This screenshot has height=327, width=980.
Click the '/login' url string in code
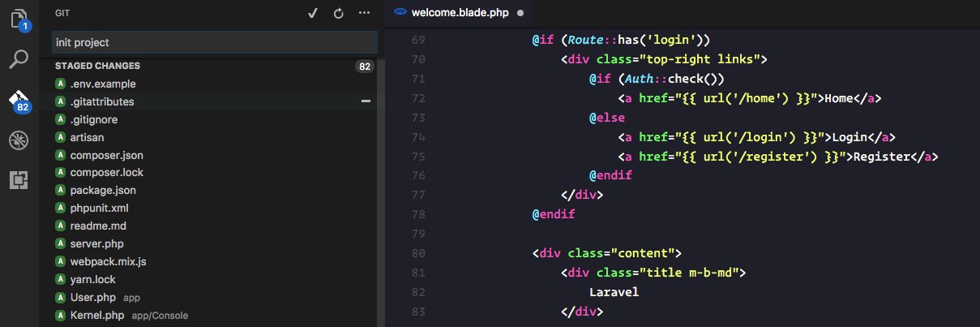[764, 137]
